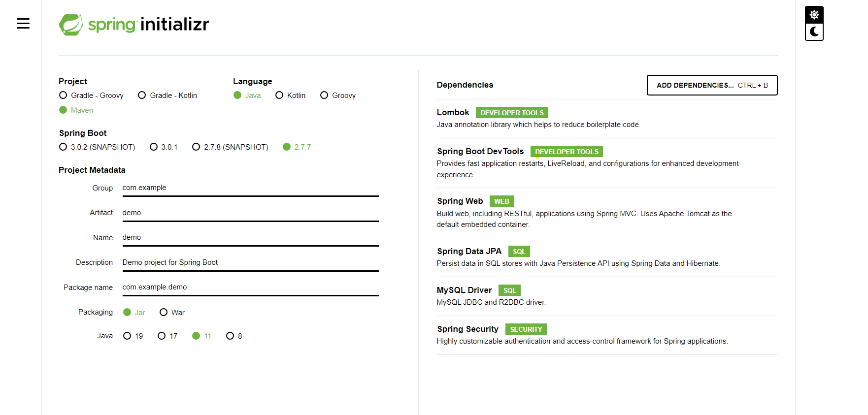
Task: Click the Group input field
Action: point(250,188)
